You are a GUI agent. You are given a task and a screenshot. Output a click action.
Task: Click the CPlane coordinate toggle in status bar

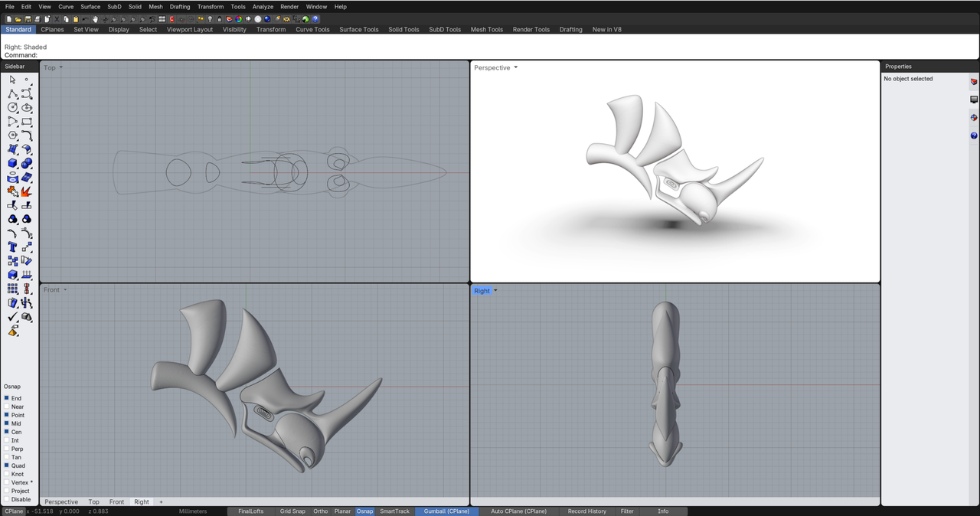pyautogui.click(x=14, y=511)
